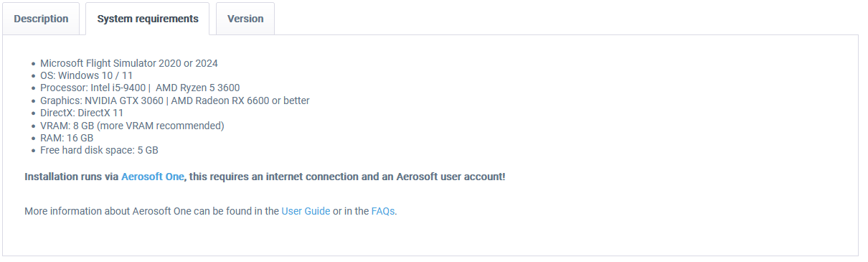Click the More information about Aerosoft One sentence

click(211, 211)
